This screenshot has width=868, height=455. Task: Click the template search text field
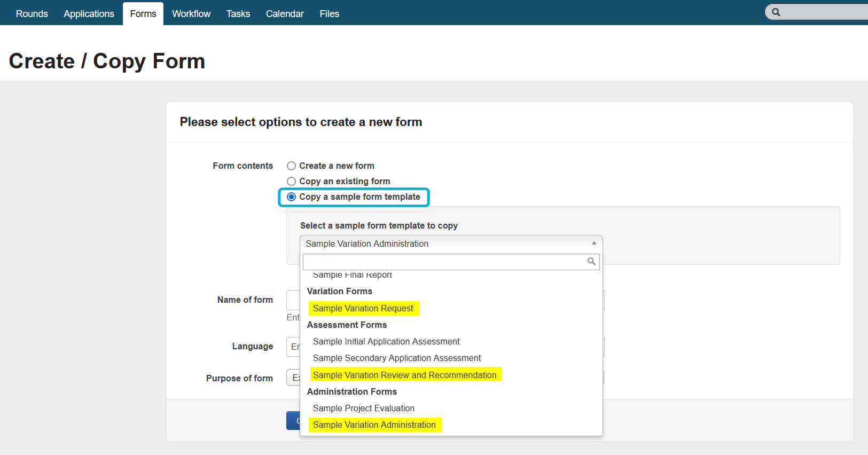[x=443, y=262]
